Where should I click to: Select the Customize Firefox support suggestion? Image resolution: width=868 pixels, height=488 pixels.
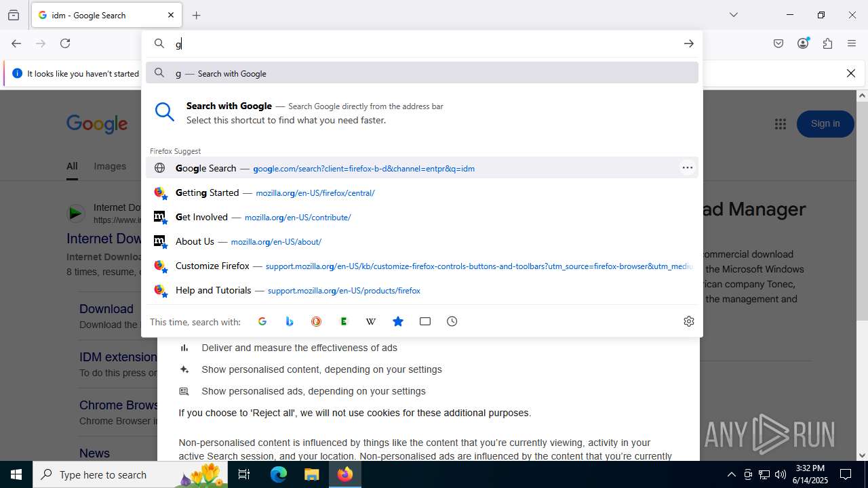coord(422,266)
